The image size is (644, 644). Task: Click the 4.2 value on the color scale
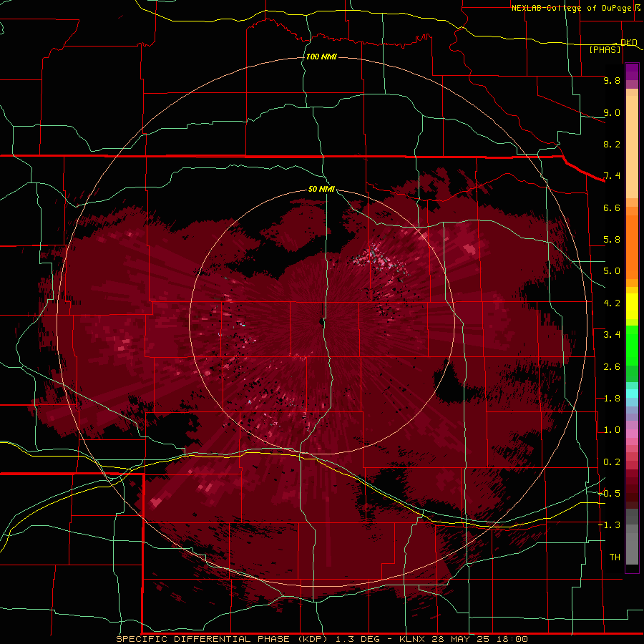612,303
